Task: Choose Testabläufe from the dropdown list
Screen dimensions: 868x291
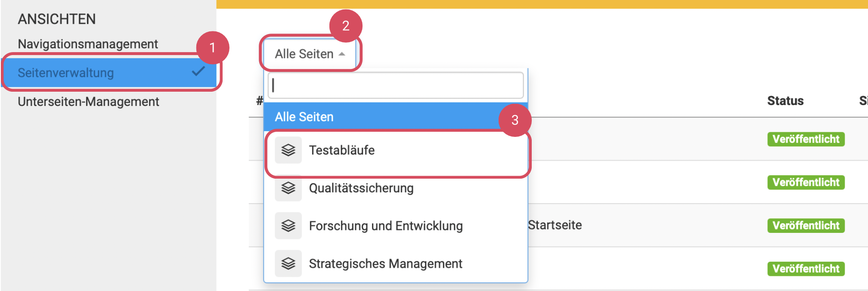Action: [x=342, y=150]
